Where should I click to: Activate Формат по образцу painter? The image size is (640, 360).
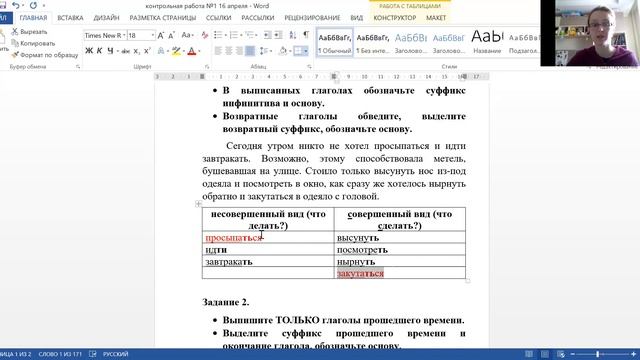click(x=44, y=54)
